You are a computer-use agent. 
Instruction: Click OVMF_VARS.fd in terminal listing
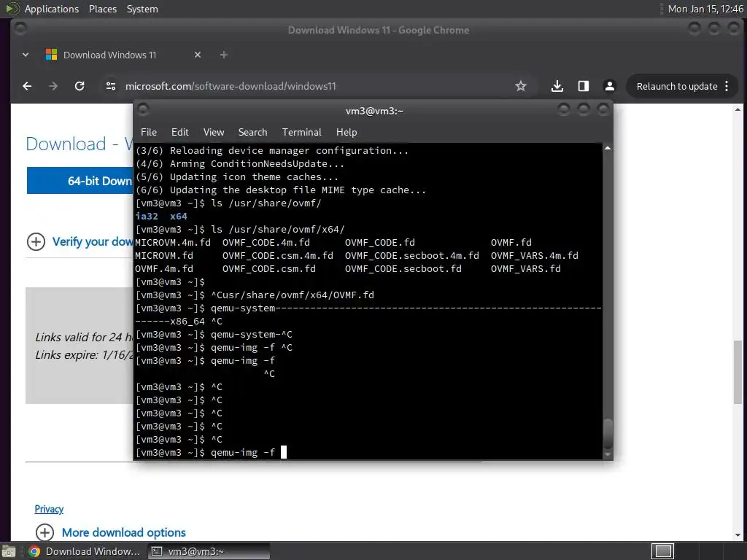click(x=525, y=268)
